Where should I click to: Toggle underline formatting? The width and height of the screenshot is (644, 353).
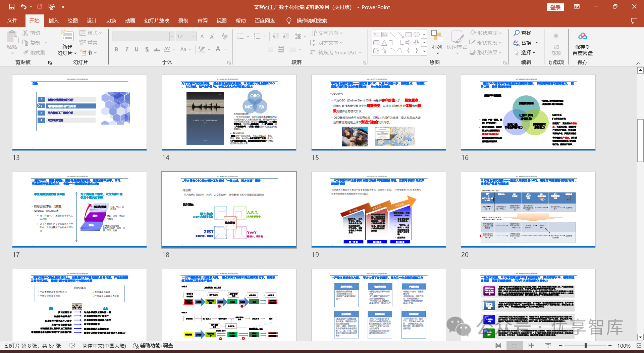coord(137,49)
